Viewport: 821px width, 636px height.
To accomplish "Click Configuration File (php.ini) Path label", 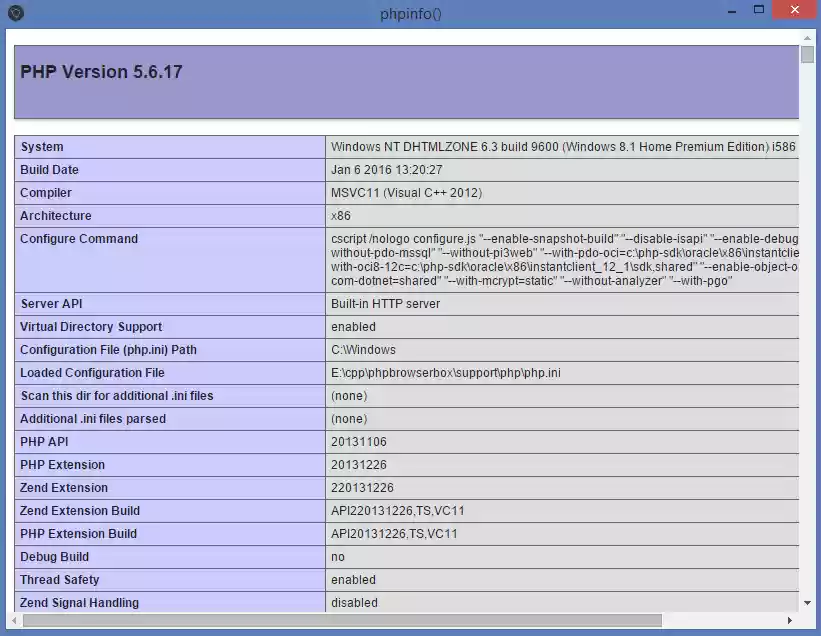I will [x=108, y=350].
